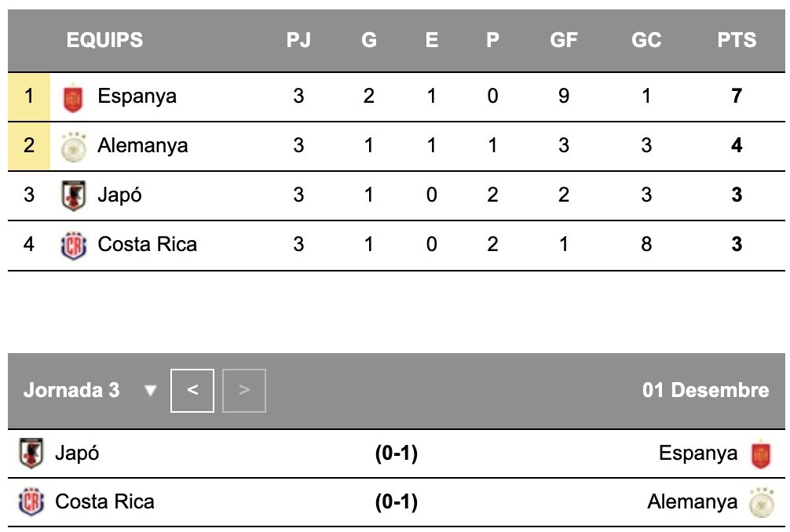The image size is (790, 532).
Task: Open the Jornada 3 dropdown arrow
Action: (x=151, y=391)
